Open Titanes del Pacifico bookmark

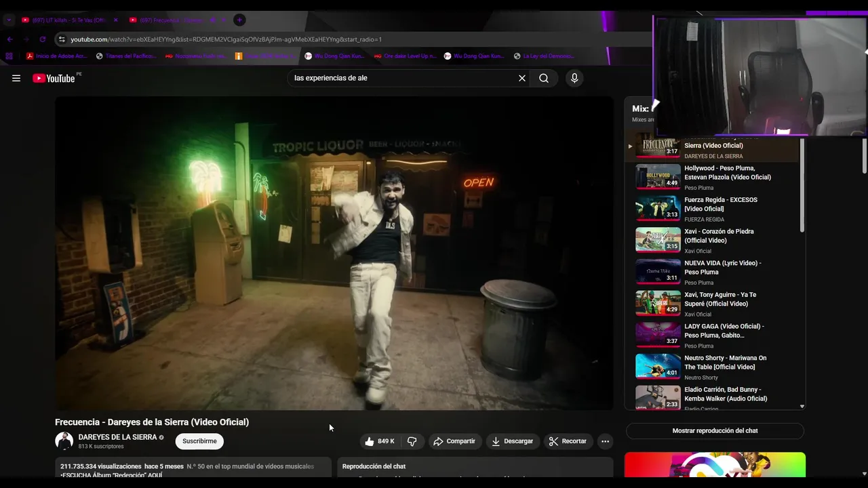pos(126,56)
